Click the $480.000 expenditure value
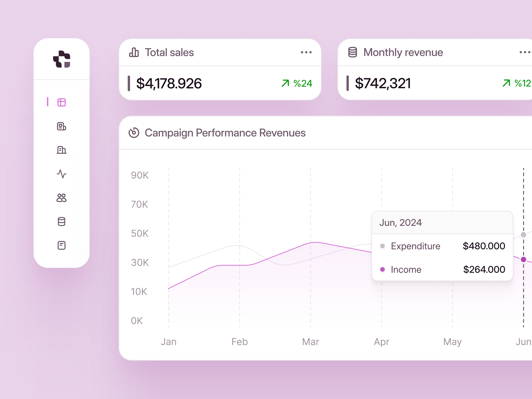 tap(484, 246)
